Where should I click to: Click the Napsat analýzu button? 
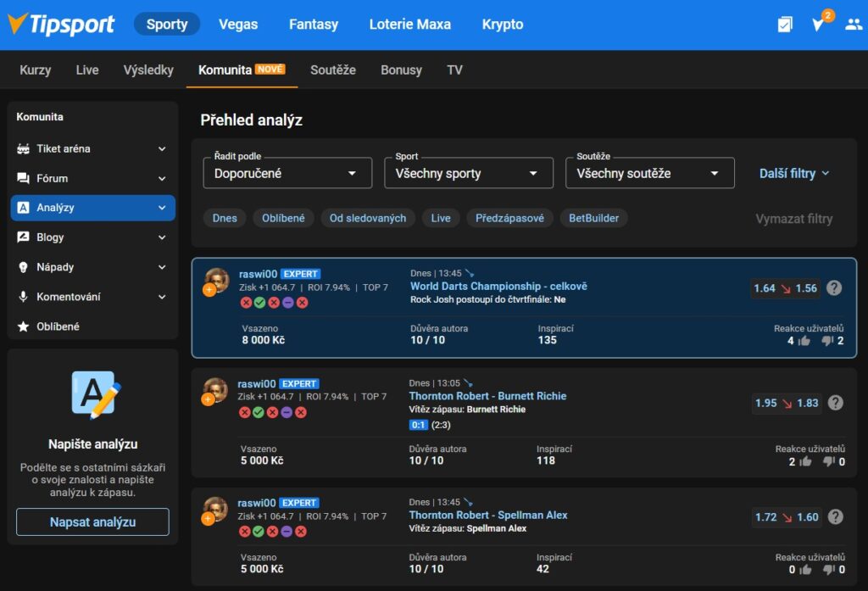pyautogui.click(x=92, y=522)
